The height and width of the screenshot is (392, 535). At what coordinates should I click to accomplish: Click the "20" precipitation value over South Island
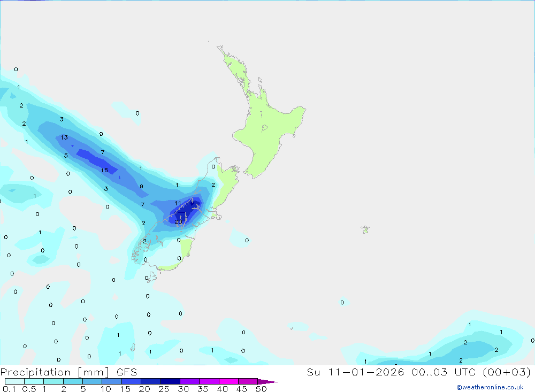(178, 222)
